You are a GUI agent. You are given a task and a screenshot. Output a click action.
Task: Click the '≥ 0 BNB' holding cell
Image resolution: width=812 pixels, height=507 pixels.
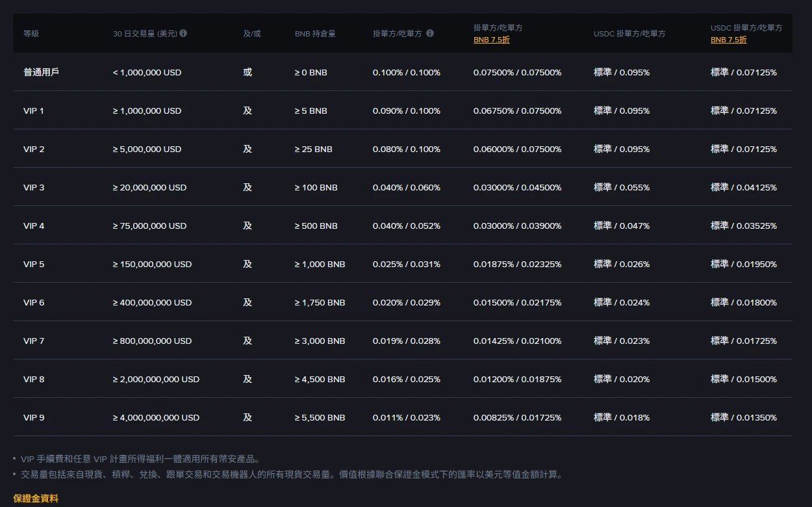pyautogui.click(x=311, y=72)
